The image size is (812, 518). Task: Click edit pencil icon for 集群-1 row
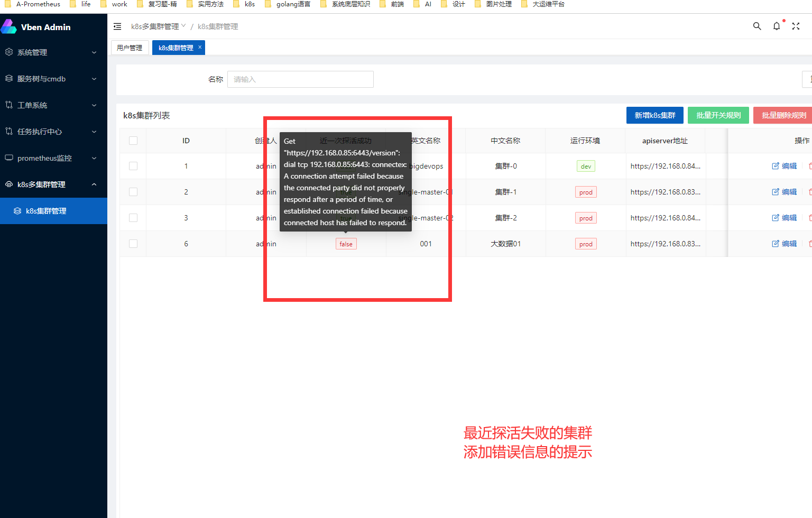776,192
